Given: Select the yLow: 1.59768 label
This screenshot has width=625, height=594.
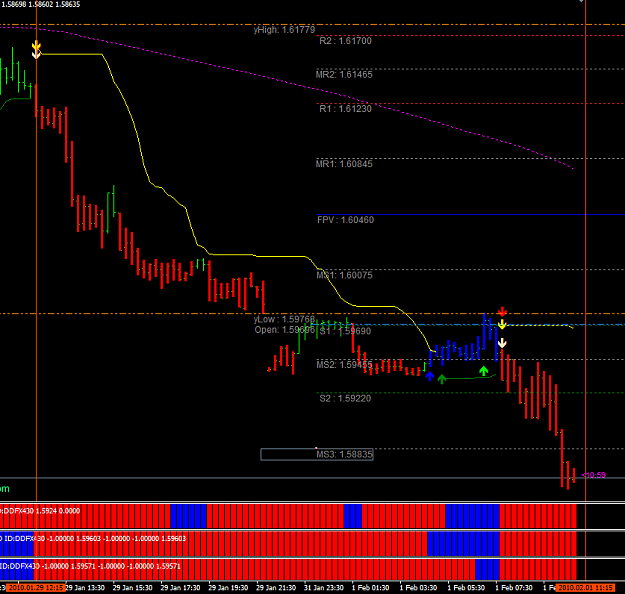Looking at the screenshot, I should (x=284, y=319).
